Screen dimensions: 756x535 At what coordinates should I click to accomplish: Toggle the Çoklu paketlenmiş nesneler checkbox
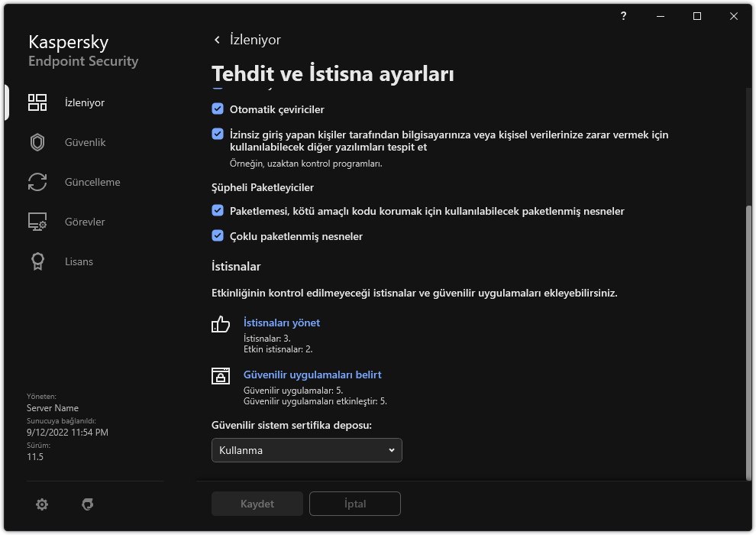point(218,236)
